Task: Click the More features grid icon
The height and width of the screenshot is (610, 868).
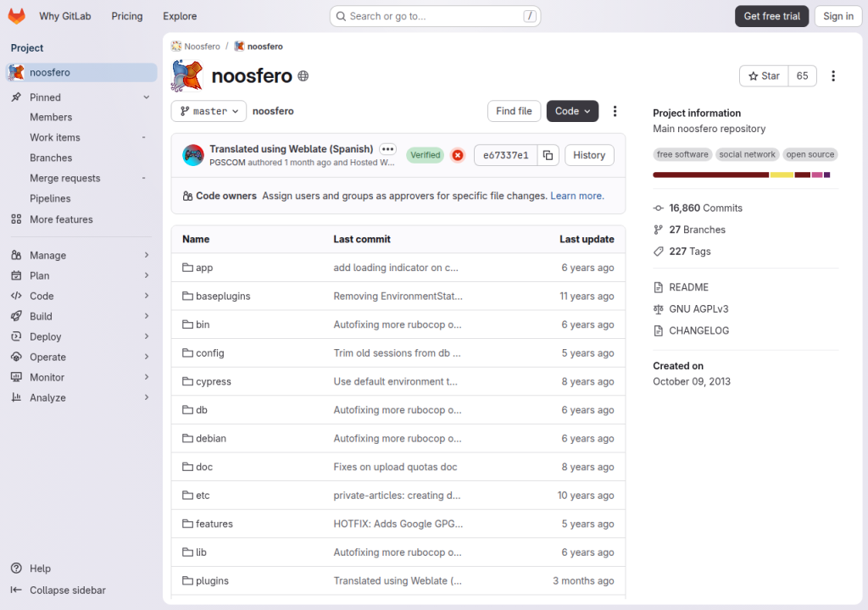Action: [16, 219]
